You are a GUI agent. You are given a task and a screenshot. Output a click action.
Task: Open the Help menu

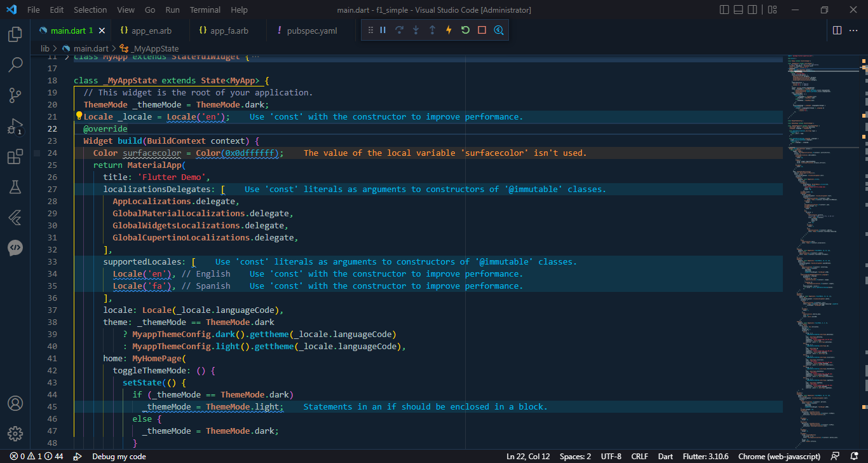click(x=239, y=10)
